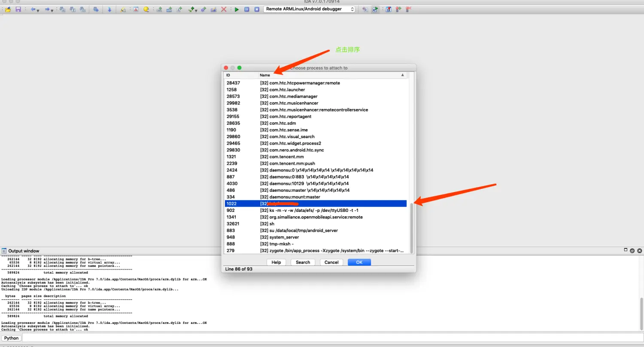Select the system_server process

point(316,237)
